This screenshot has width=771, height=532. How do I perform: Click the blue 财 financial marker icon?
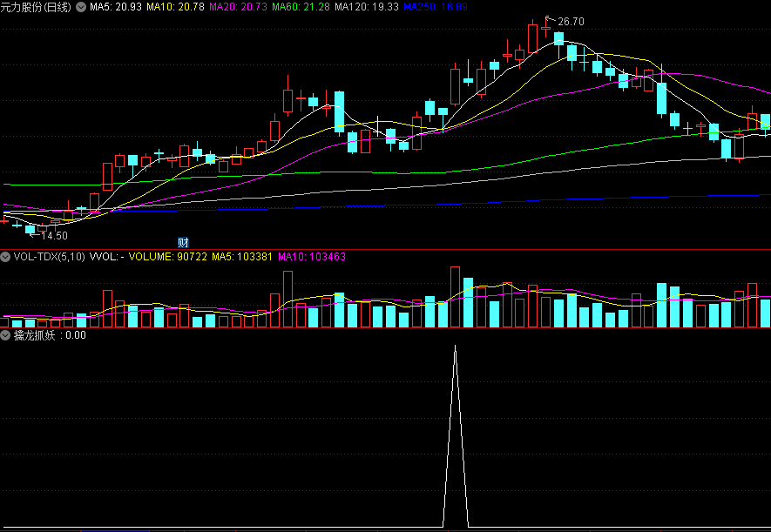coord(183,243)
